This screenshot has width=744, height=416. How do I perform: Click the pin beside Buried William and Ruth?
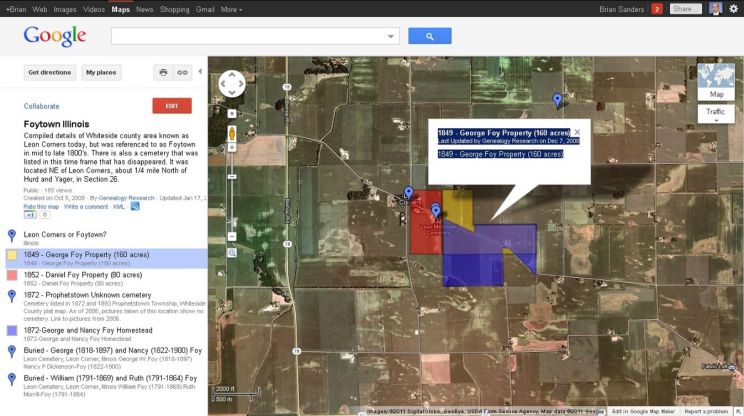coord(12,379)
